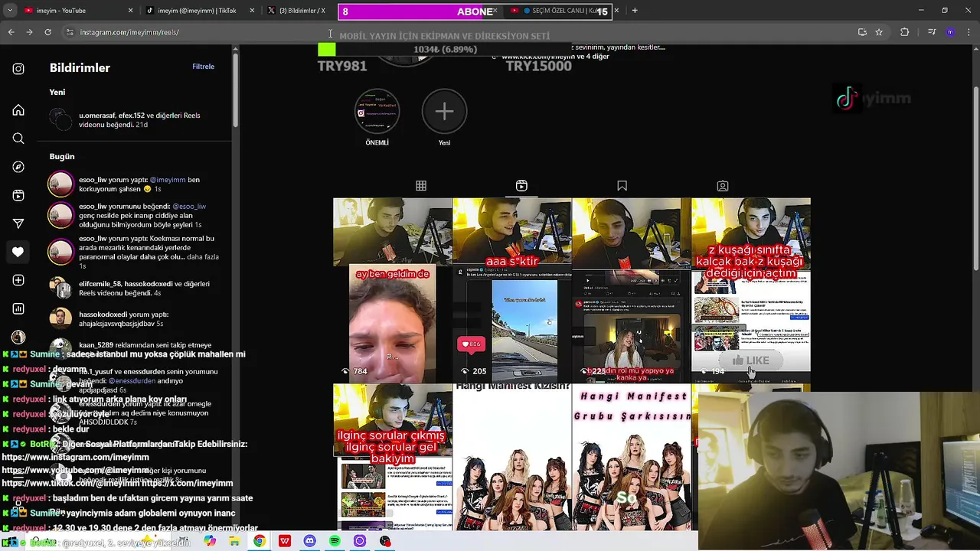Switch to the 'Bildirimler / X' browser tab
This screenshot has width=980, height=551.
299,11
